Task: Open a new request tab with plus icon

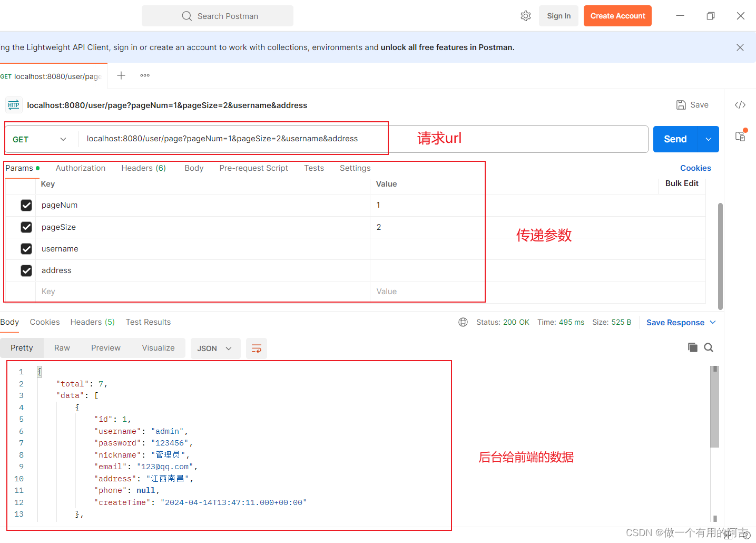Action: [121, 75]
